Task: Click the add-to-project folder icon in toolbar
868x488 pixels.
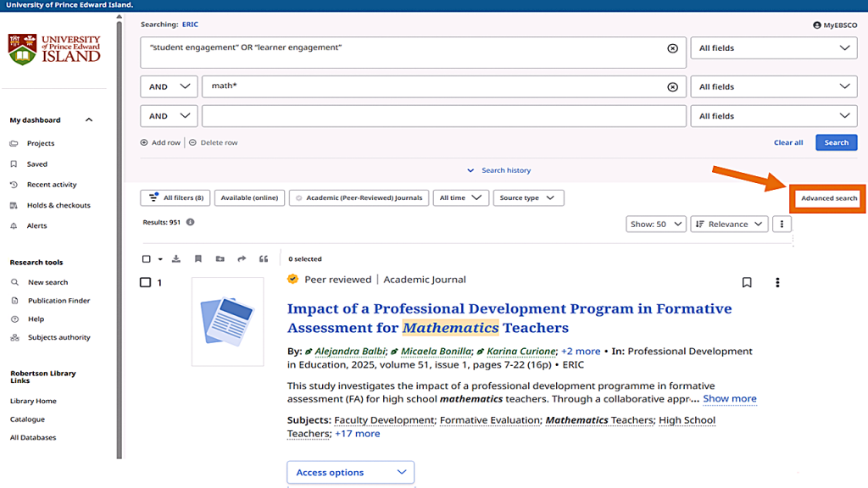Action: 220,259
